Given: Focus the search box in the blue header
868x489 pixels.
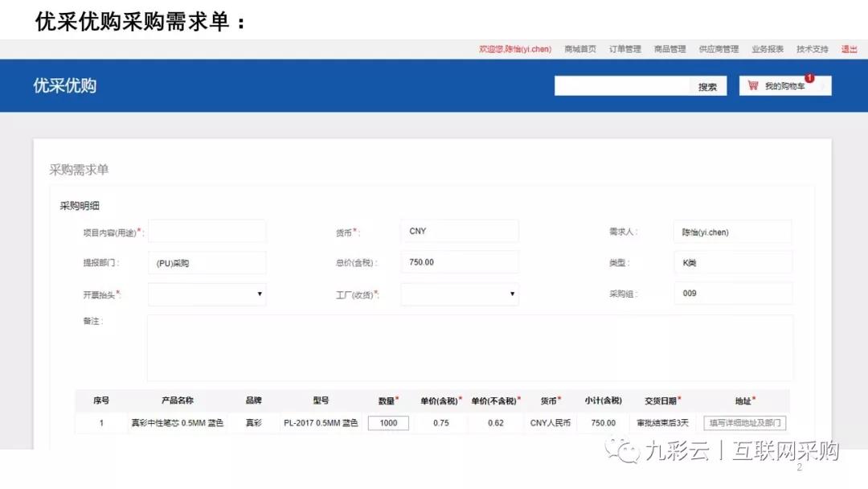Looking at the screenshot, I should pos(622,86).
